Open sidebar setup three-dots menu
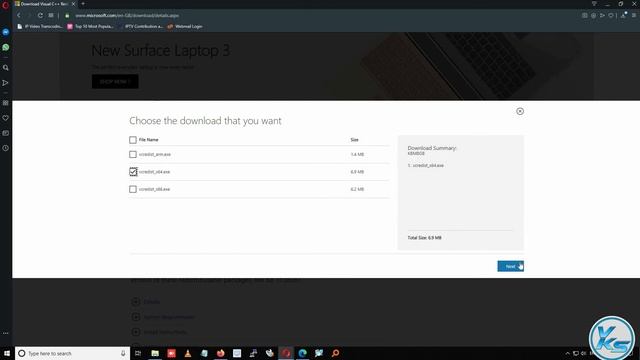Image resolution: width=640 pixels, height=360 pixels. pyautogui.click(x=6, y=333)
